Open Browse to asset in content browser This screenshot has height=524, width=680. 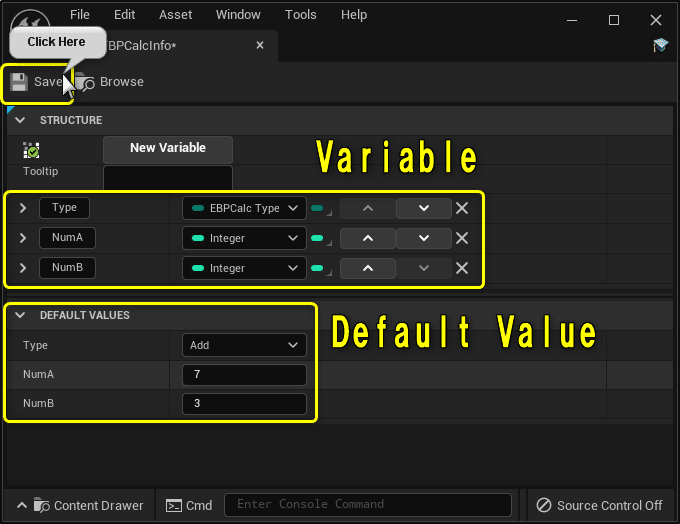(x=110, y=82)
